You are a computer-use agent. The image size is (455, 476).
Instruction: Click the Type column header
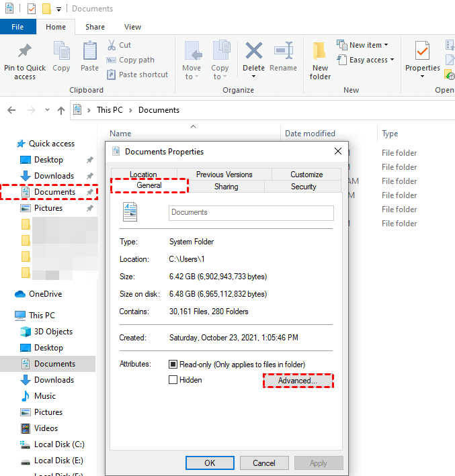point(390,134)
